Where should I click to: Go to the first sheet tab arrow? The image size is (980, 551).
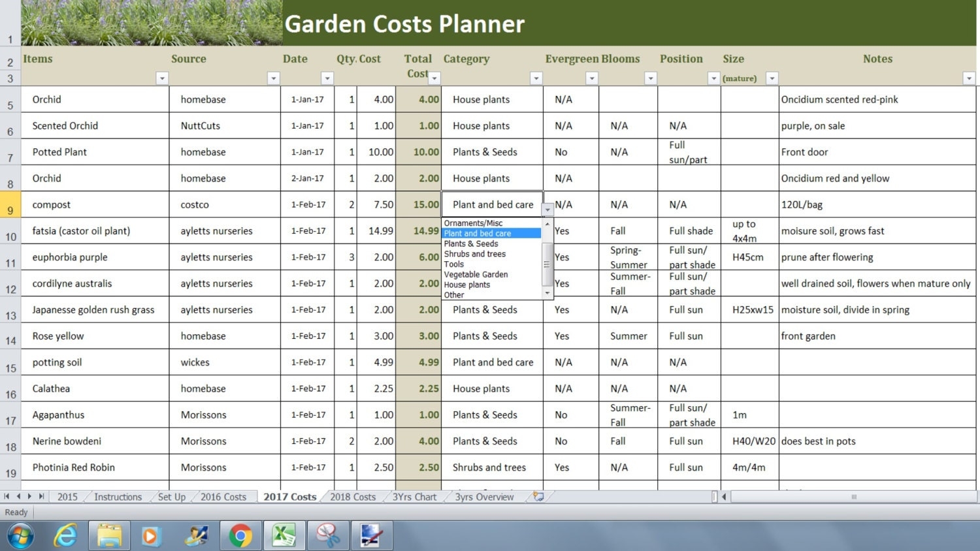[7, 496]
